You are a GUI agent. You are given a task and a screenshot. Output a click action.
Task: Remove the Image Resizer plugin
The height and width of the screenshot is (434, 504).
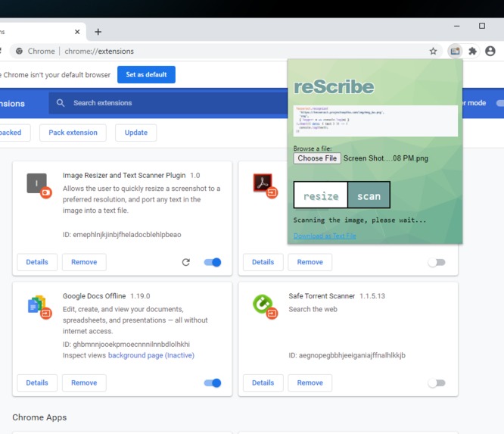coord(84,262)
